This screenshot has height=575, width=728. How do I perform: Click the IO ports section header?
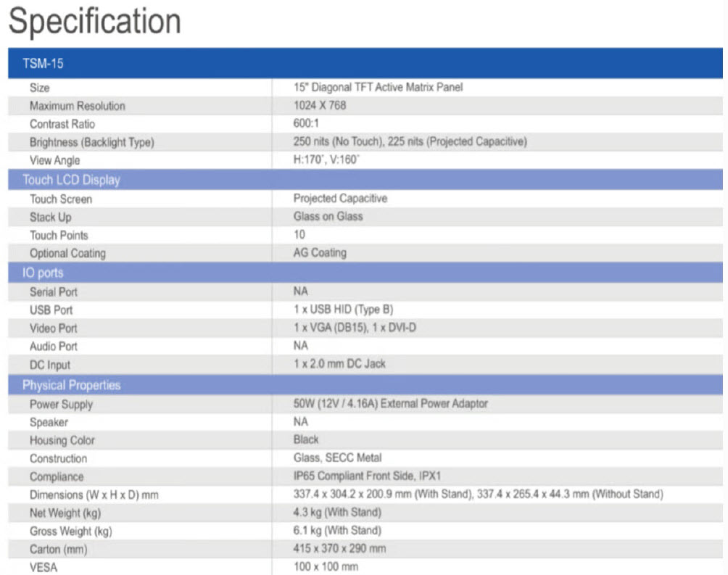[x=365, y=273]
